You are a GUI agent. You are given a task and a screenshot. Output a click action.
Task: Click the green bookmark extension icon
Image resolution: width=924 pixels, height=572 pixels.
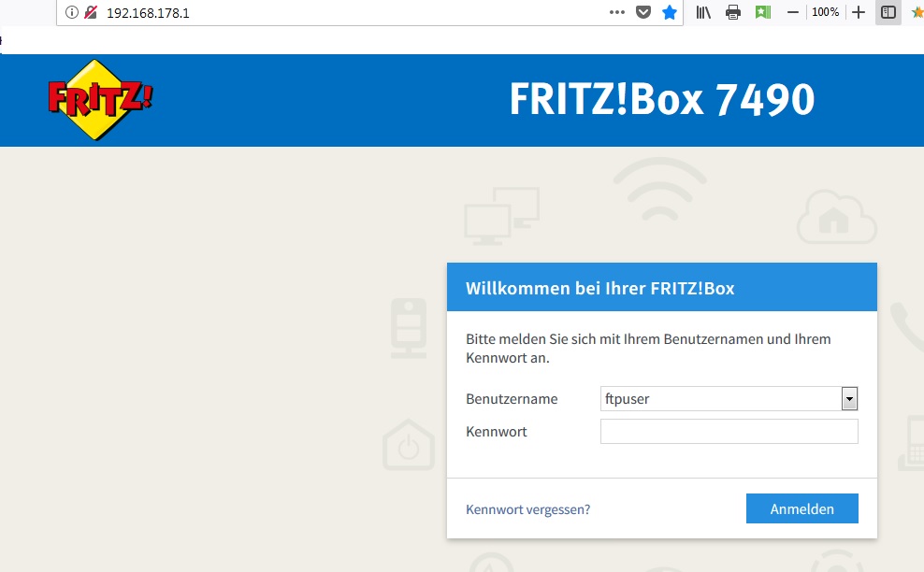tap(763, 12)
